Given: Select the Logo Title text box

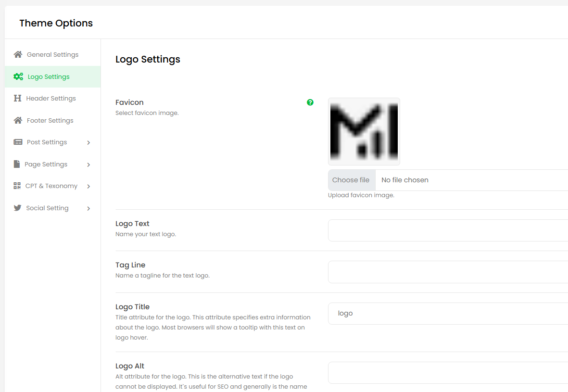Looking at the screenshot, I should click(447, 313).
